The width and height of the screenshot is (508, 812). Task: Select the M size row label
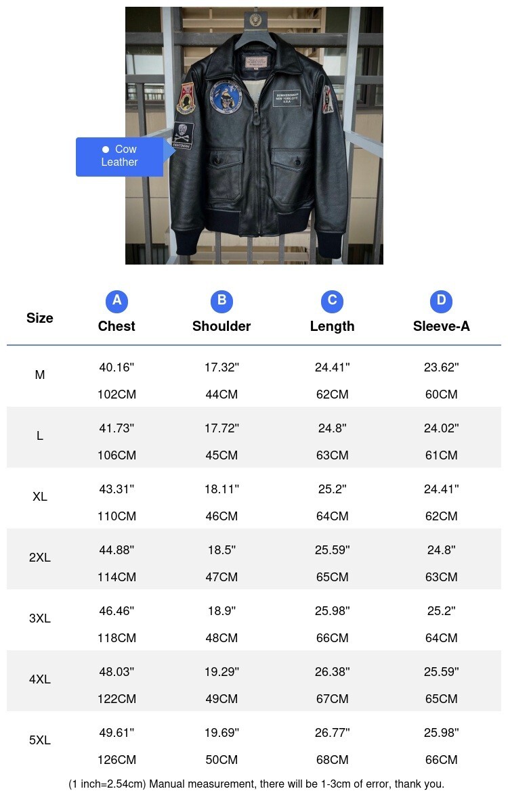pyautogui.click(x=40, y=375)
